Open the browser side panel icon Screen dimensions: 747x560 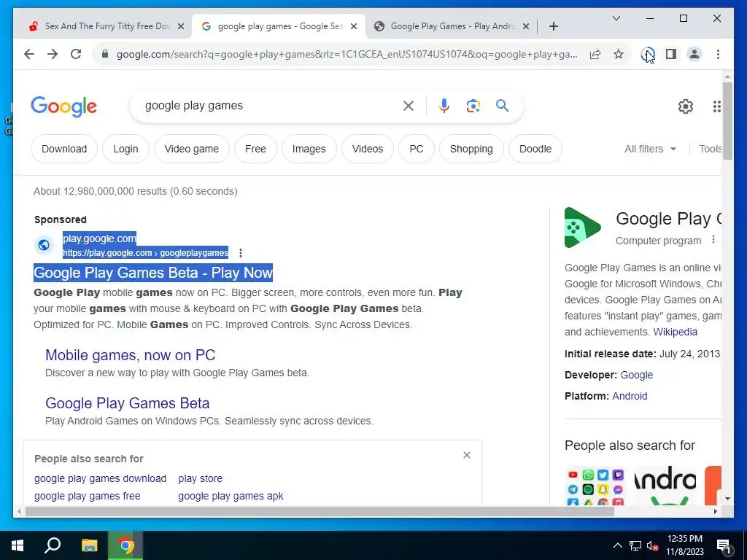pos(671,54)
